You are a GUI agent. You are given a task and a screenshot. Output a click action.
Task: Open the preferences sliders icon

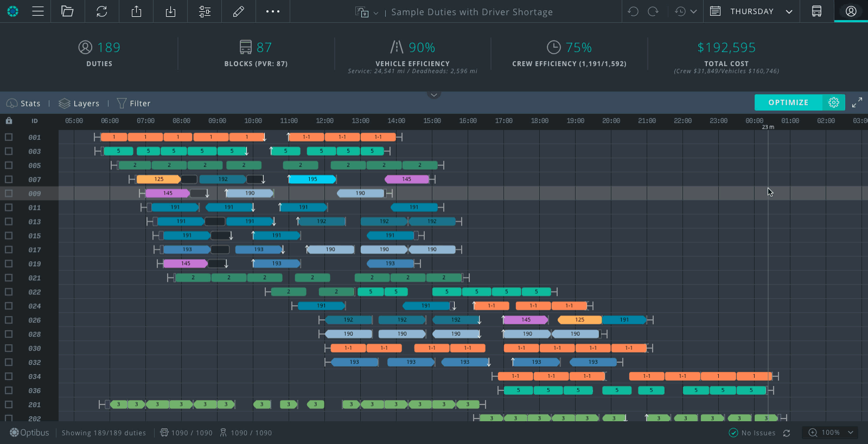[205, 11]
